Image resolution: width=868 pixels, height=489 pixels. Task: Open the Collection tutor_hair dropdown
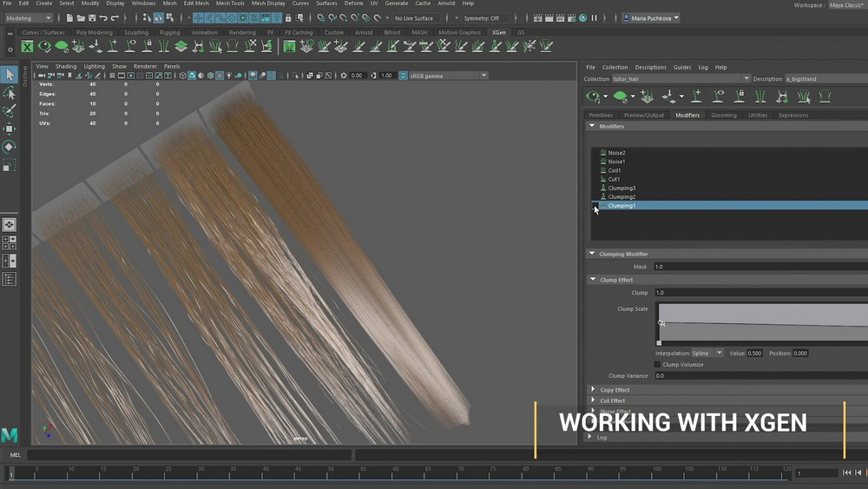746,79
